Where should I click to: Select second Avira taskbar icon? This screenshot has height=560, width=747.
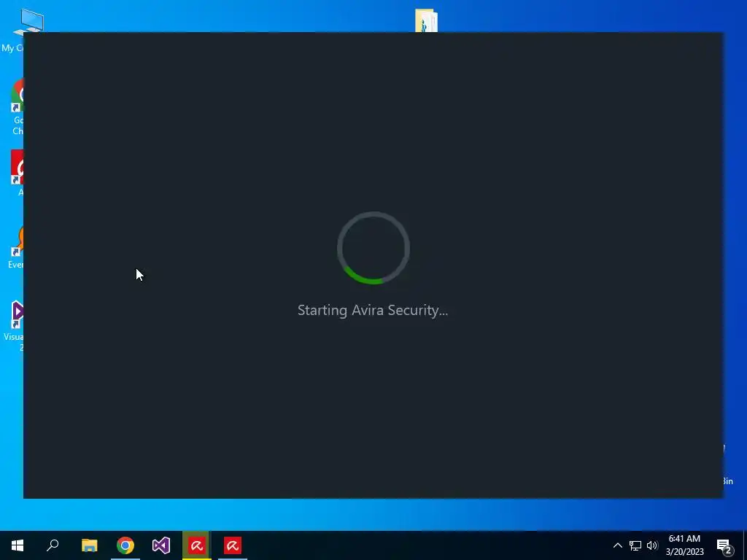(233, 545)
